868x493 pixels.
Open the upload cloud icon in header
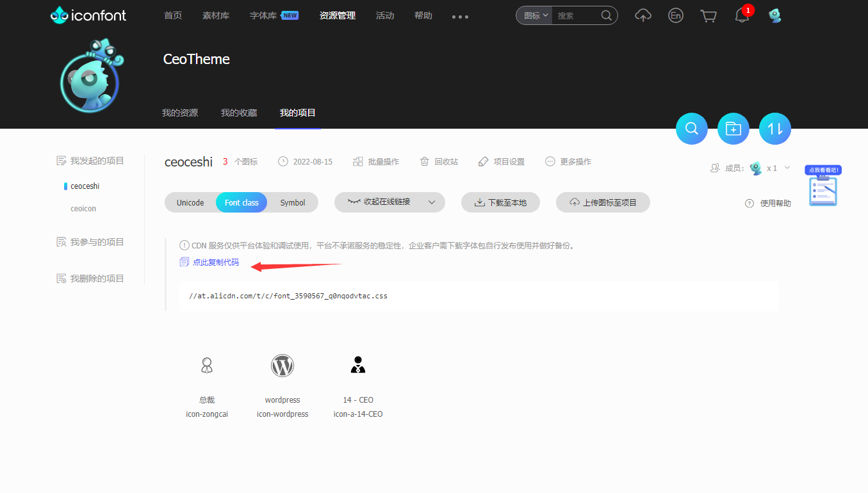coord(643,15)
